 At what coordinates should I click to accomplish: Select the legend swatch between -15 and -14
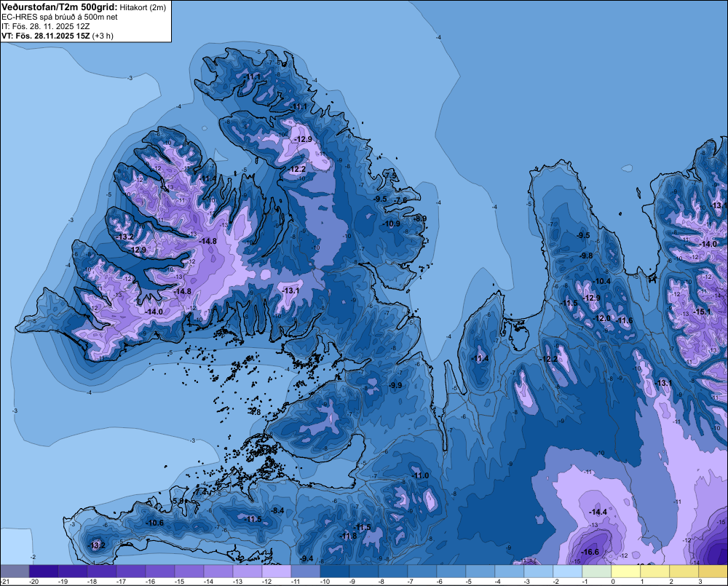click(189, 571)
